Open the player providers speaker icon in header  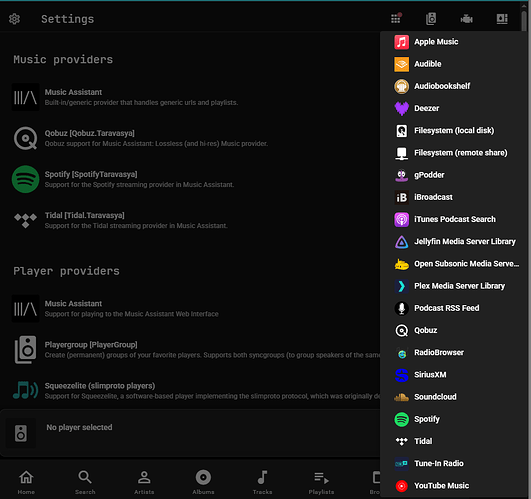[431, 18]
